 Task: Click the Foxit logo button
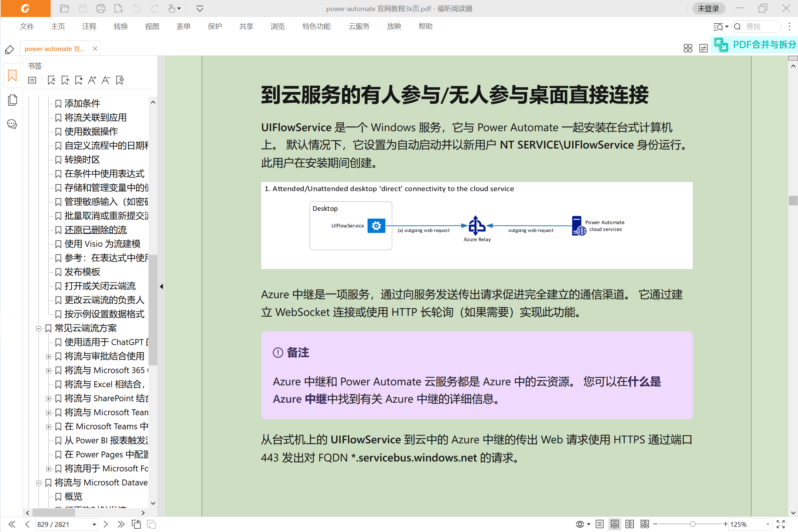[x=25, y=8]
